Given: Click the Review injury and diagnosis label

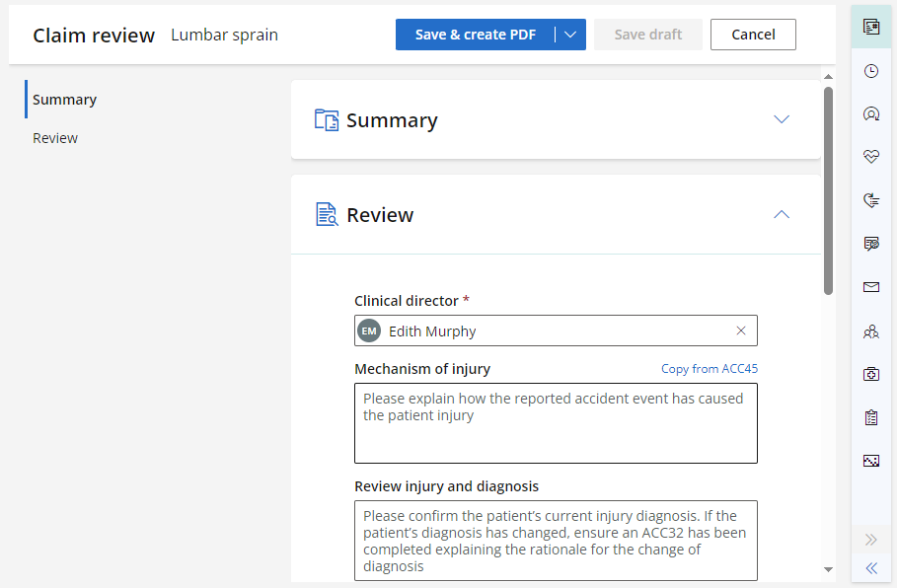Looking at the screenshot, I should pos(446,486).
